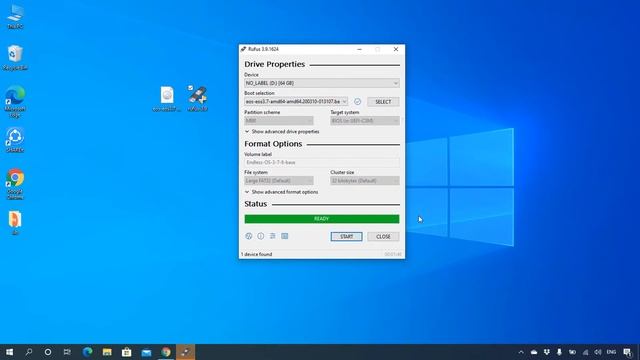Select This PC desktop icon

click(15, 16)
